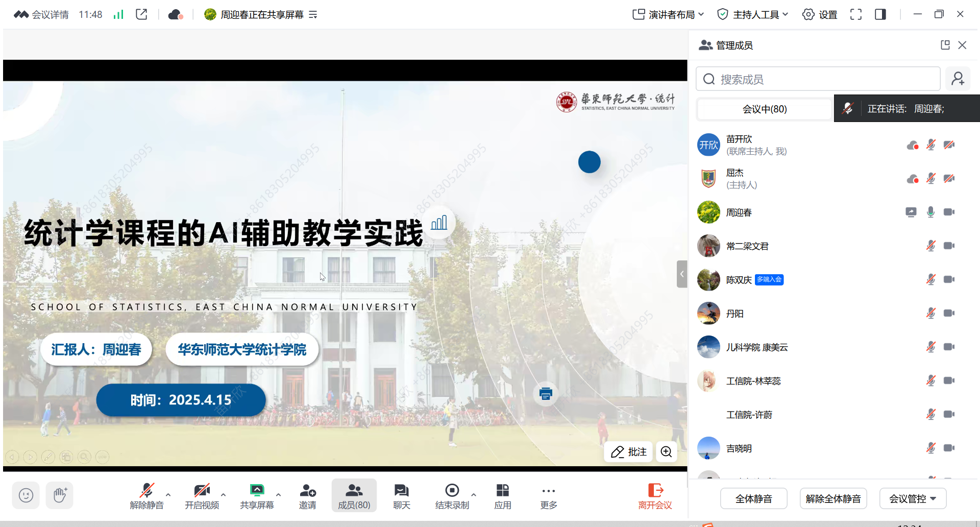This screenshot has width=980, height=527.
Task: Open the 聊天 chat panel
Action: click(x=402, y=496)
